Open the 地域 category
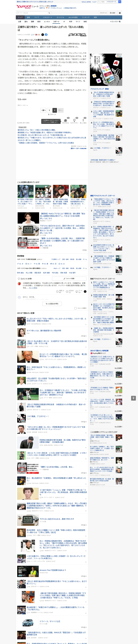 tap(85, 21)
